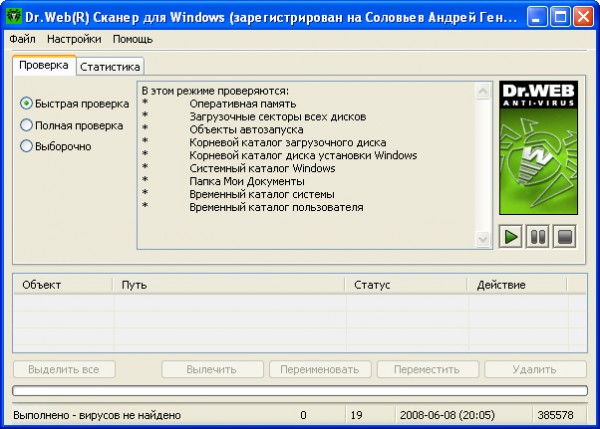The height and width of the screenshot is (429, 600).
Task: Click the Объекты автозапуска line
Action: [246, 130]
